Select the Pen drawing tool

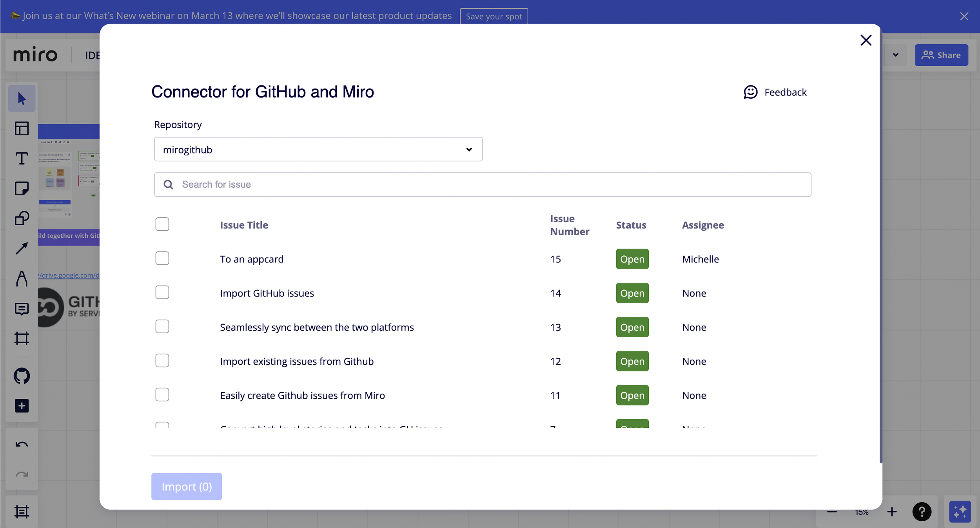point(22,278)
